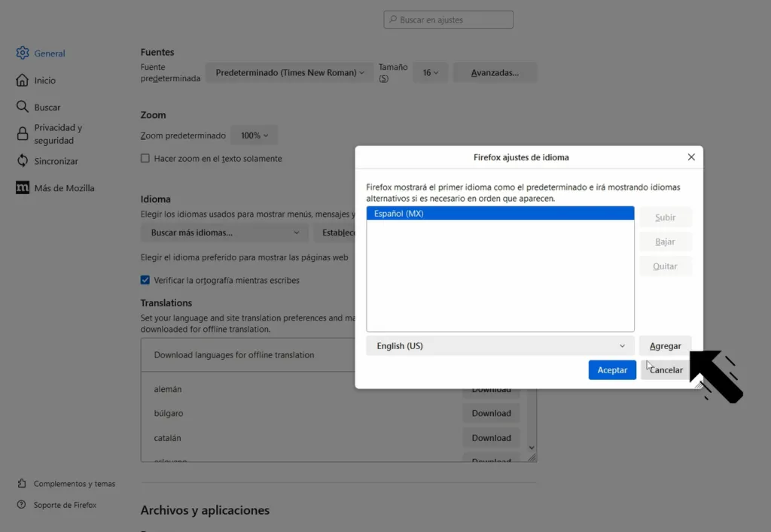Click the General gear icon
771x532 pixels.
tap(22, 53)
